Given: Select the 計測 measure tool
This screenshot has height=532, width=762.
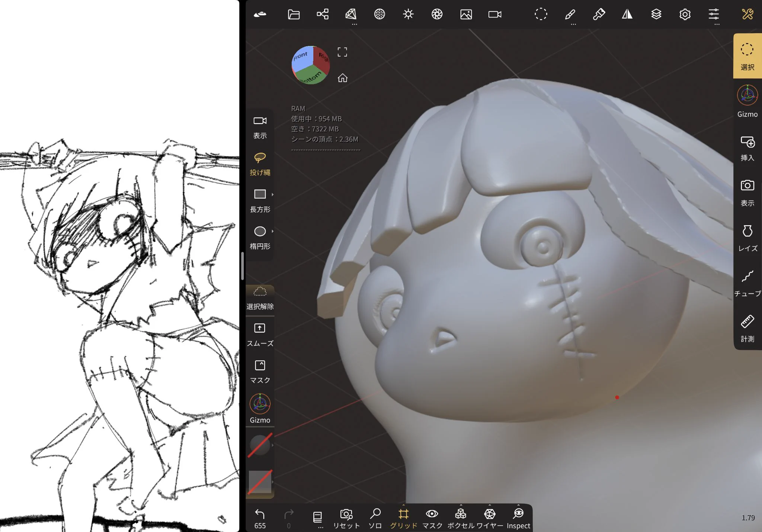Looking at the screenshot, I should pyautogui.click(x=747, y=329).
